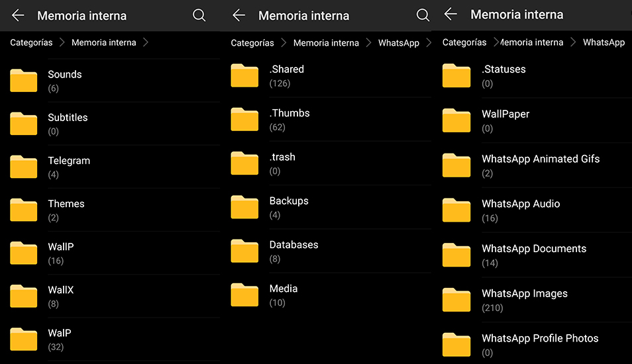
Task: Open the WhatsApp Images folder icon
Action: (456, 300)
